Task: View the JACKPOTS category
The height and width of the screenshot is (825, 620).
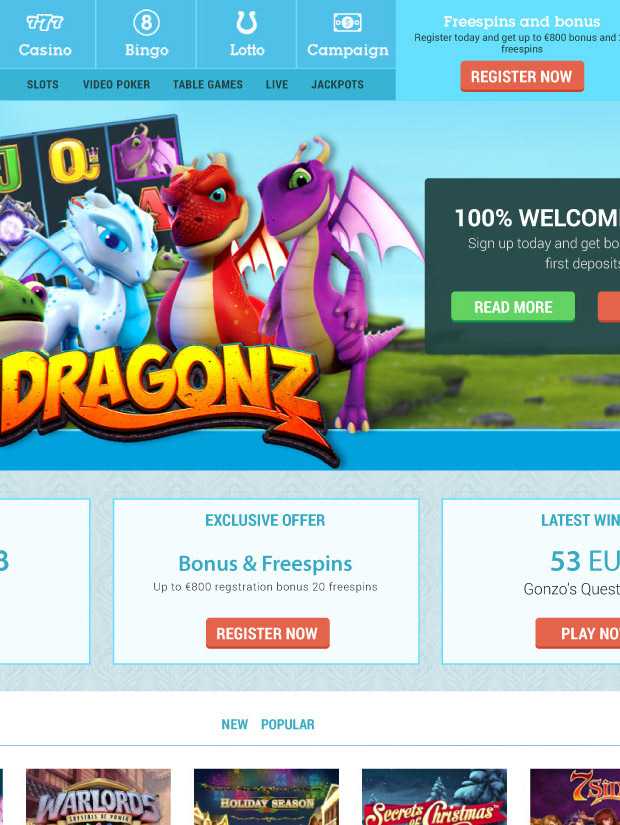Action: click(x=337, y=84)
